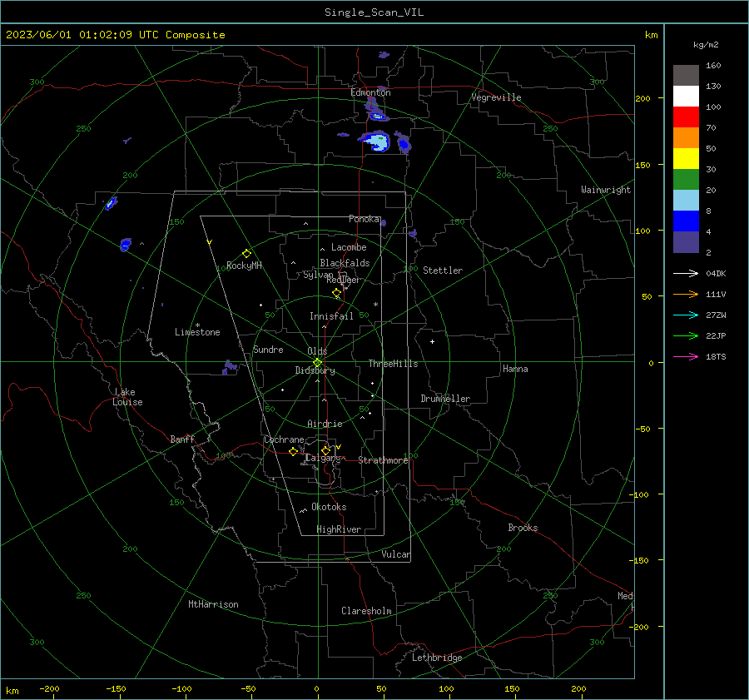The image size is (749, 700).
Task: Click yellow station marker at Red Deer
Action: click(336, 292)
